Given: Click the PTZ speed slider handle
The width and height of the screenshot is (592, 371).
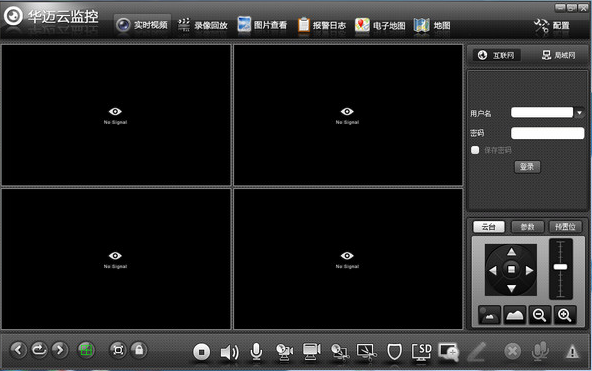Looking at the screenshot, I should click(x=560, y=267).
